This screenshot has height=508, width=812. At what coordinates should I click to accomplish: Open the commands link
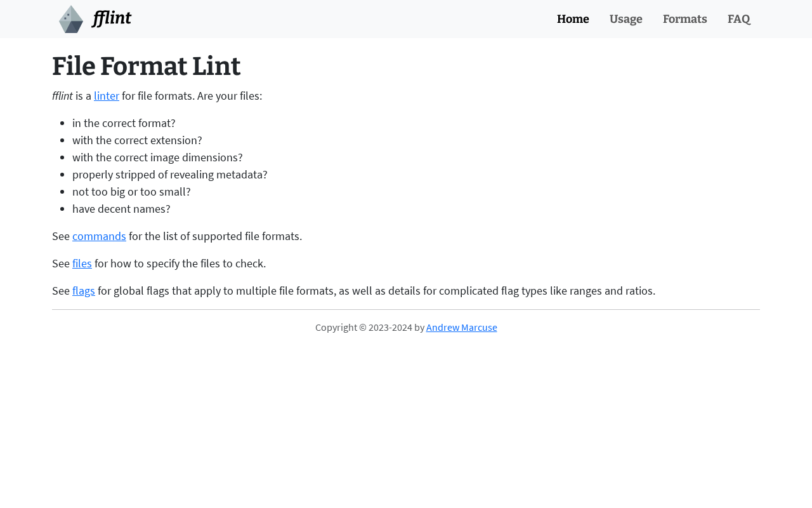99,236
